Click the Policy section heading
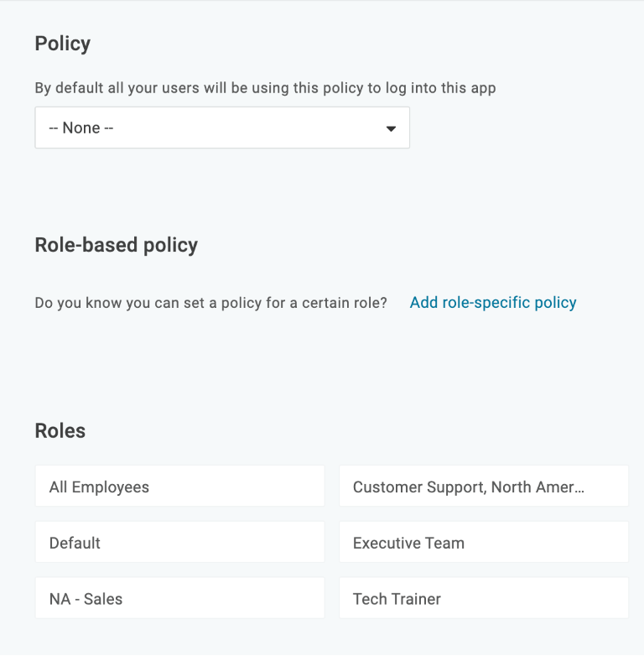 pyautogui.click(x=63, y=44)
